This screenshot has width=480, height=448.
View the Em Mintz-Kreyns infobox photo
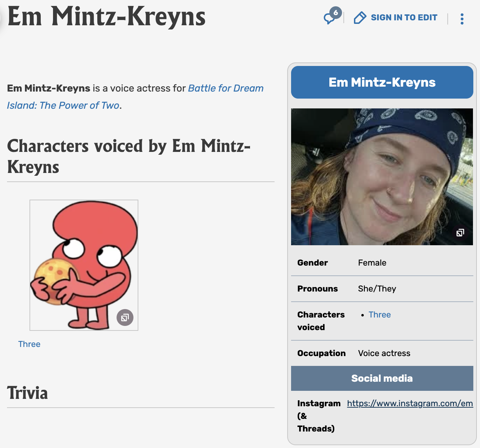pyautogui.click(x=382, y=177)
